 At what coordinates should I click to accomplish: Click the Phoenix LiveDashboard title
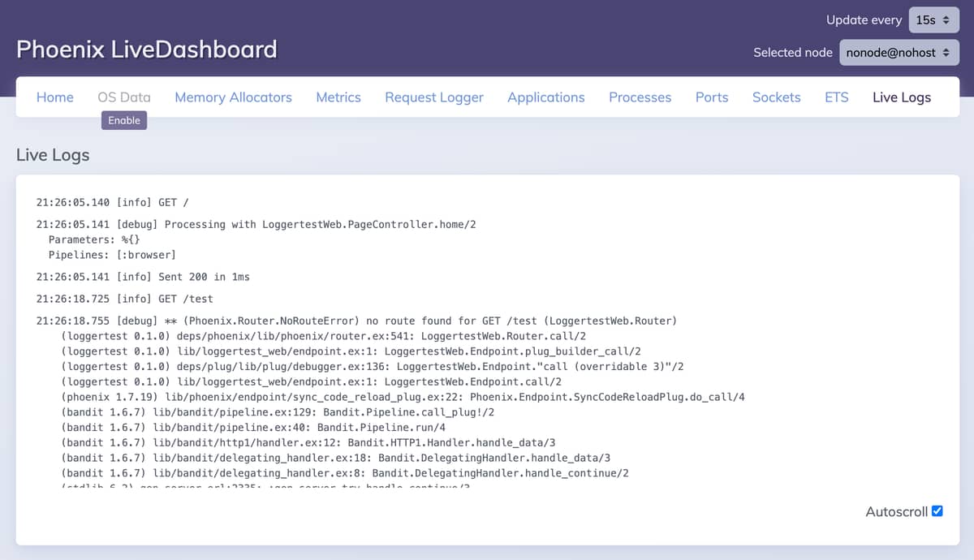[x=146, y=49]
